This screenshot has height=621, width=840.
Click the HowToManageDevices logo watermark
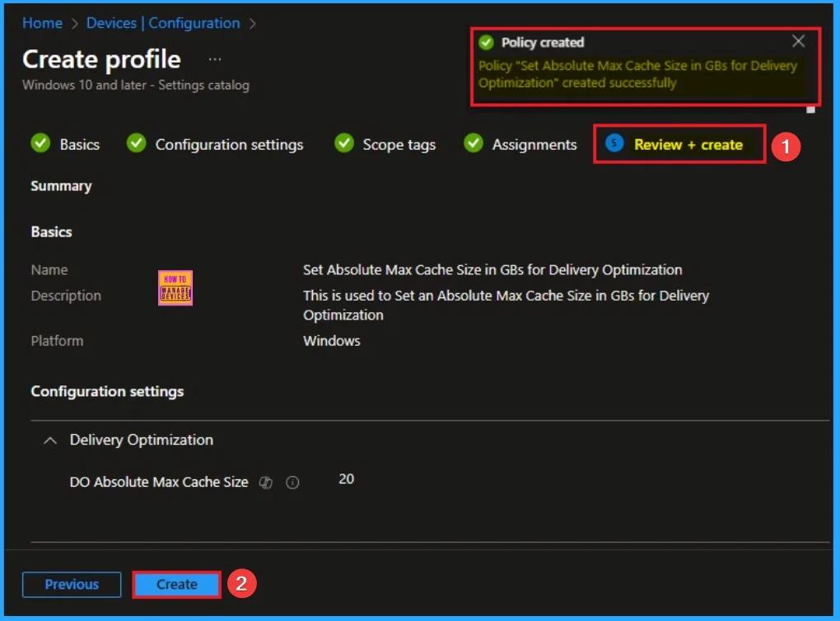(x=175, y=288)
